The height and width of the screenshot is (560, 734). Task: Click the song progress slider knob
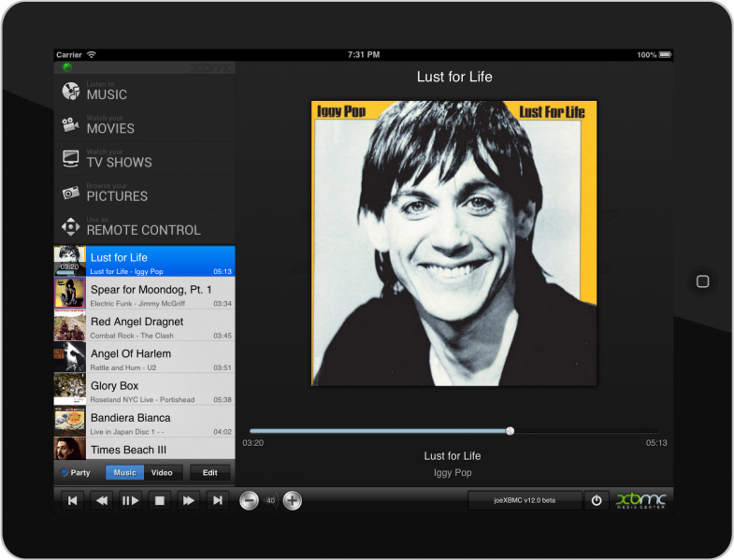[x=511, y=431]
